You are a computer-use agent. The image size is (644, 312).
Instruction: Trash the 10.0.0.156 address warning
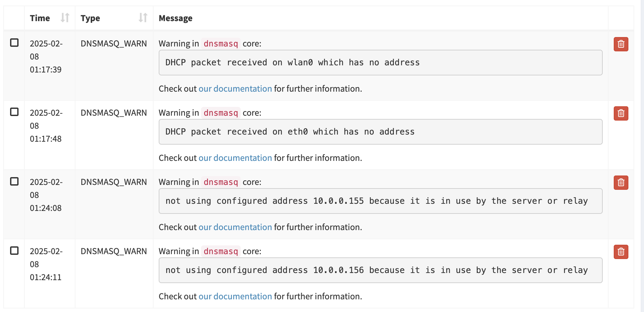[621, 252]
